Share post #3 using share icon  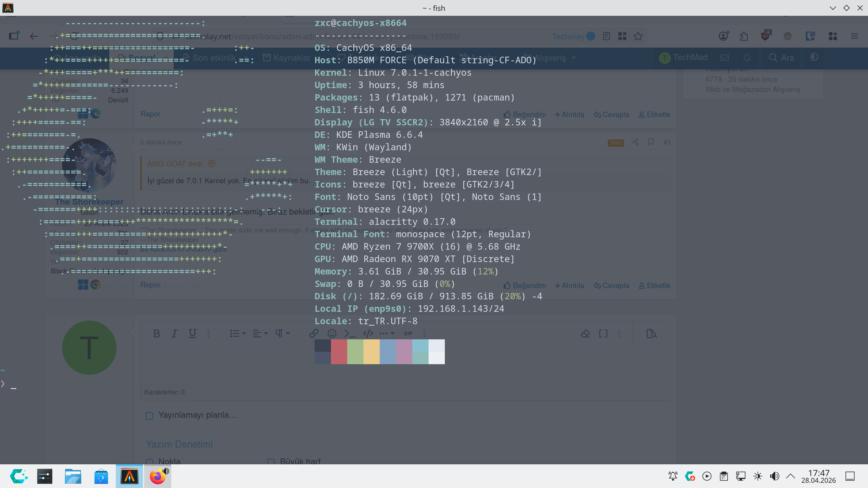pyautogui.click(x=635, y=142)
